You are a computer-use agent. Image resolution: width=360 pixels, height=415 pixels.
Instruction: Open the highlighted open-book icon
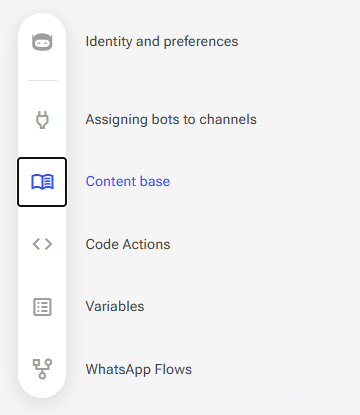click(x=42, y=182)
